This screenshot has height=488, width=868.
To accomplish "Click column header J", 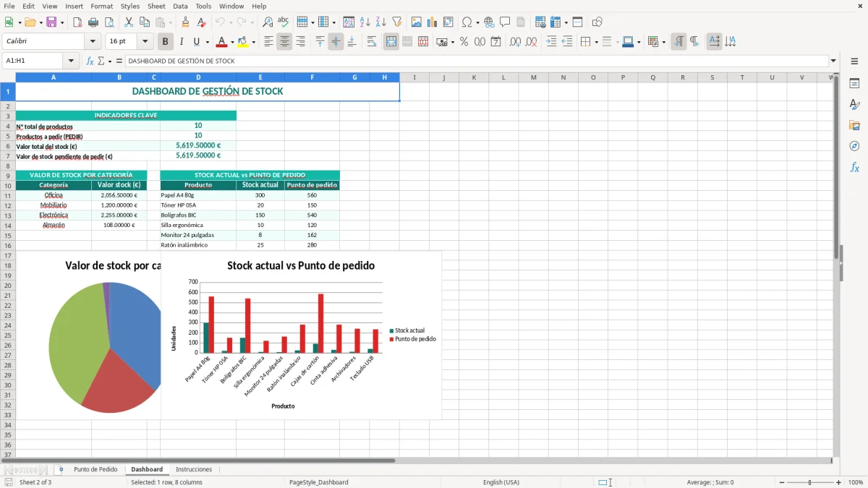I will pos(443,77).
